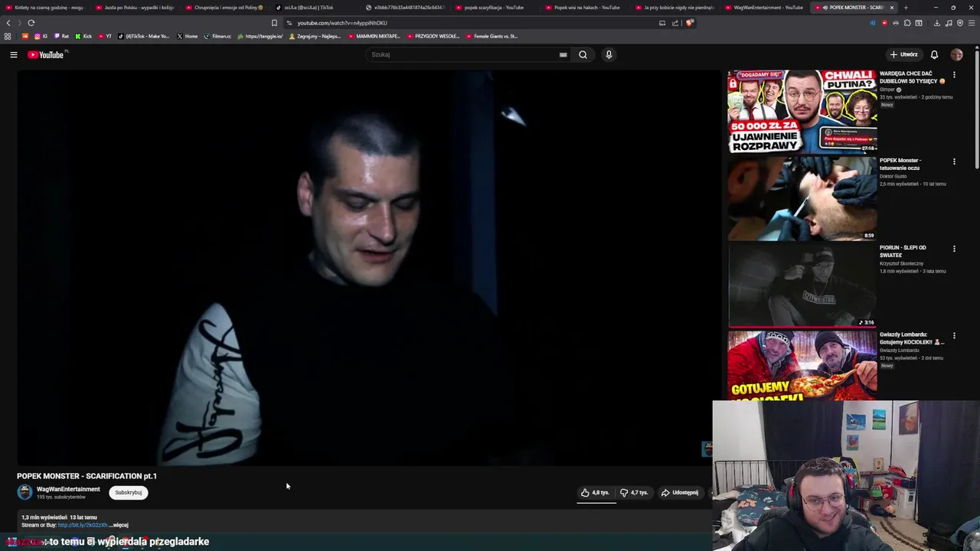
Task: Switch to Chrupnięcia i emocje tab
Action: (x=225, y=8)
